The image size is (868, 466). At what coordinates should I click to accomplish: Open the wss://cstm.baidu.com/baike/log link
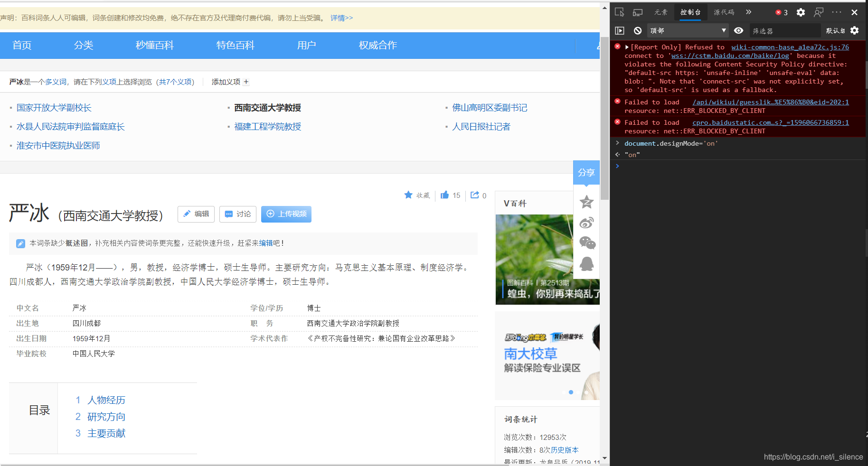[x=730, y=56]
